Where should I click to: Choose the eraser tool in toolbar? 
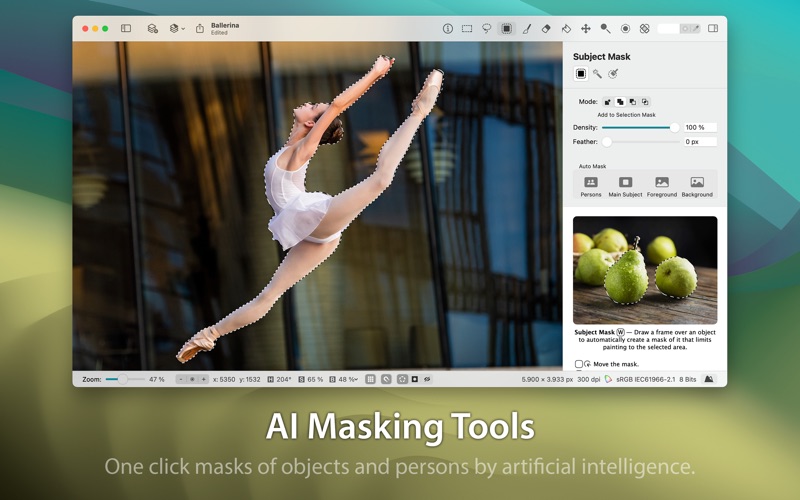click(x=546, y=29)
